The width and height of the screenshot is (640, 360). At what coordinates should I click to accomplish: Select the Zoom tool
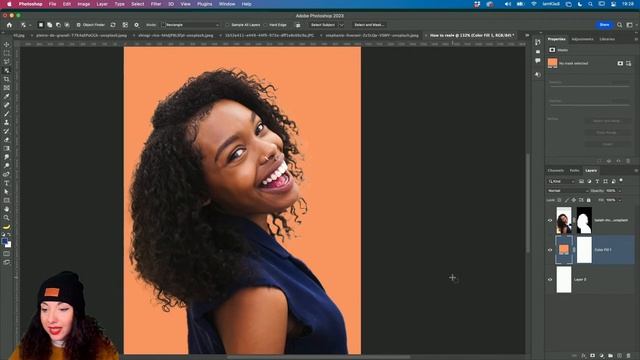point(7,218)
